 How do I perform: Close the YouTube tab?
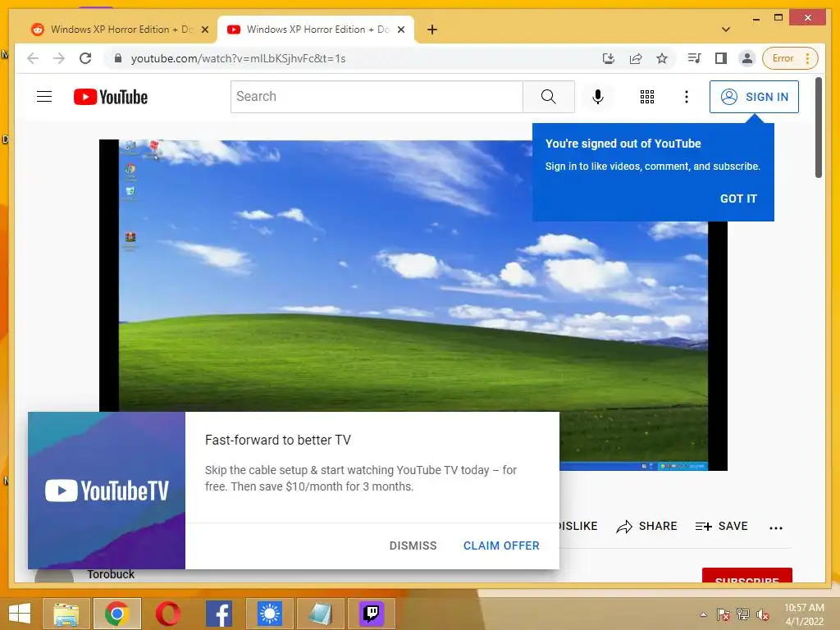coord(400,30)
